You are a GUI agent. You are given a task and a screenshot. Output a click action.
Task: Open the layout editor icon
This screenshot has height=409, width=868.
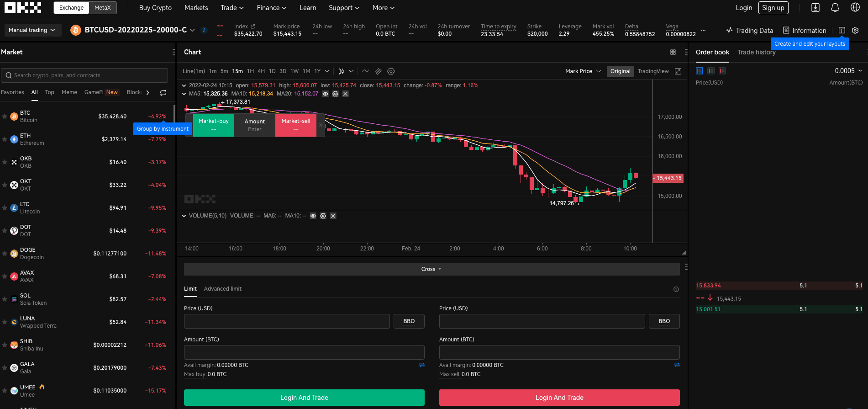842,30
